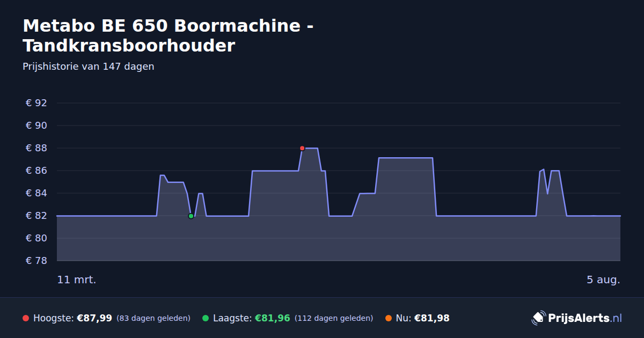
Task: Click the orange dot beside Nu
Action: point(388,318)
